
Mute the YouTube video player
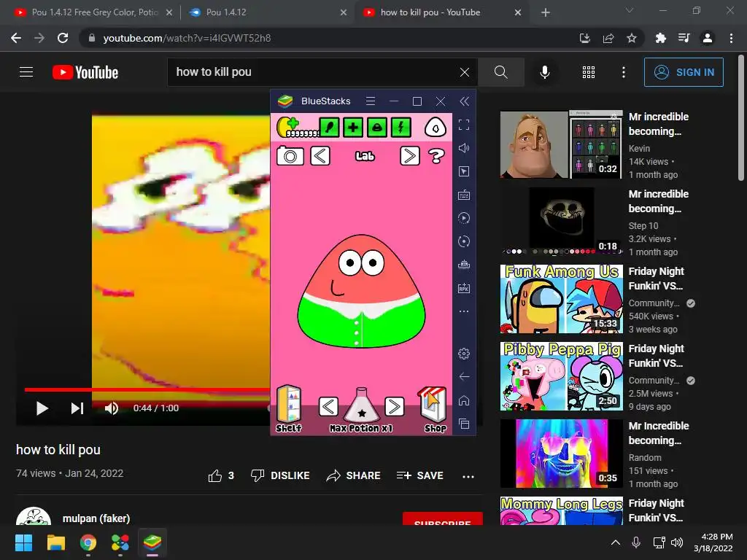pyautogui.click(x=112, y=408)
